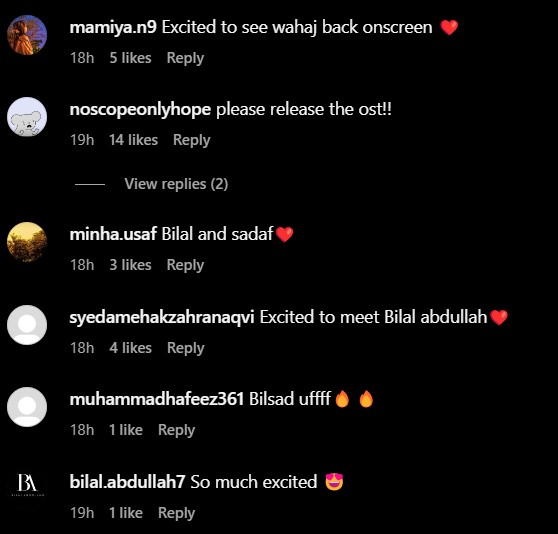
Task: Open bilal.abdullah7 username link
Action: click(127, 482)
